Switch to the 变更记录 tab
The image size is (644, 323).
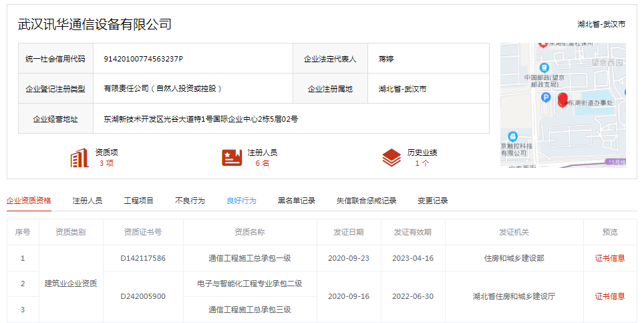click(x=433, y=201)
